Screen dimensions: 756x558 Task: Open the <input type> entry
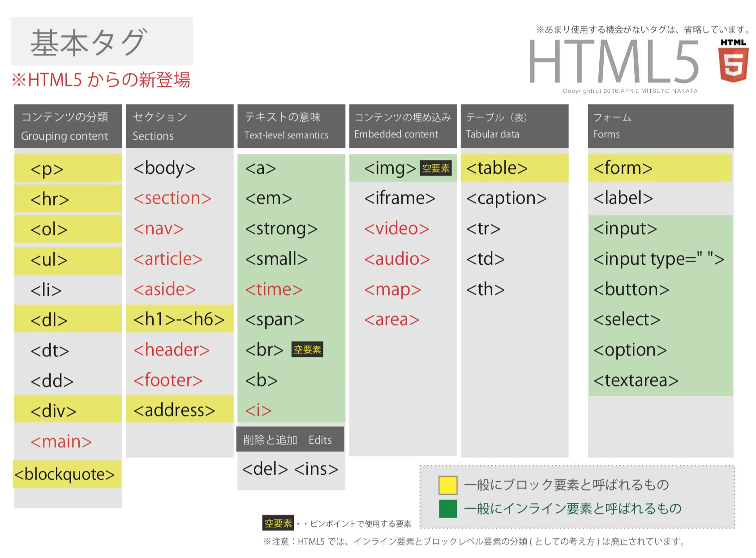pos(660,259)
